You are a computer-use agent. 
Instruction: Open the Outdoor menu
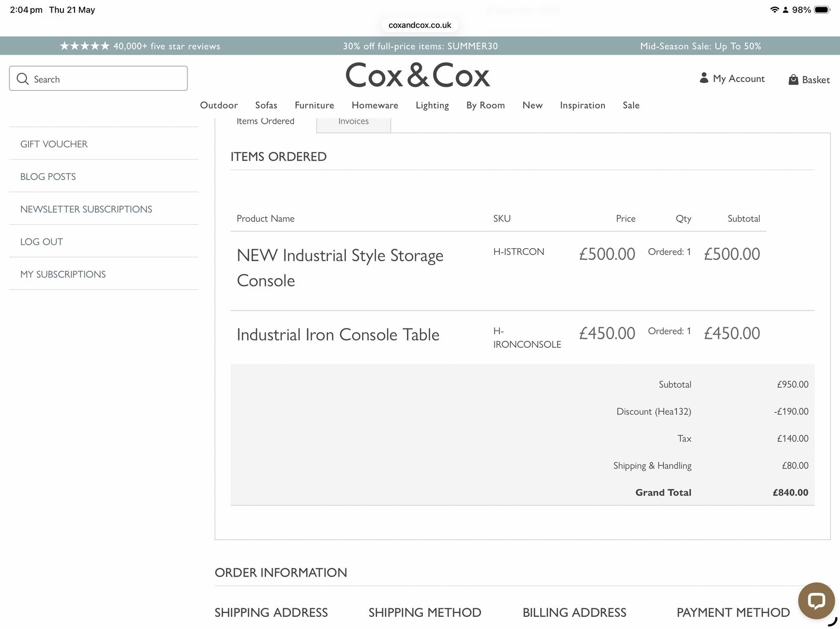pos(219,105)
